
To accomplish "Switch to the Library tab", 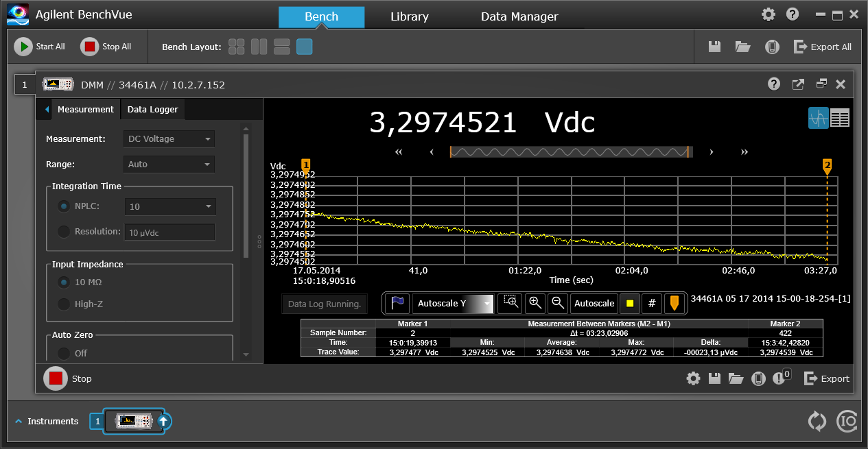I will [x=410, y=17].
